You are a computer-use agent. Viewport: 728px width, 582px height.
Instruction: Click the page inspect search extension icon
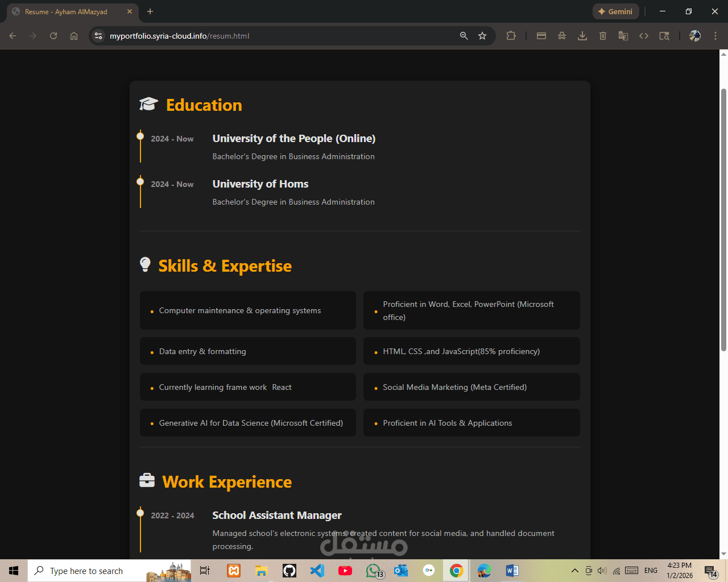coord(664,36)
